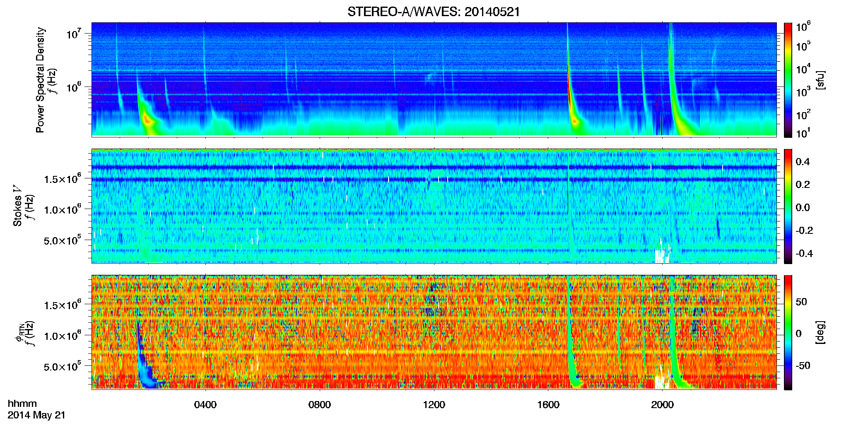This screenshot has width=868, height=447.
Task: Click the hhmm axis caption
Action: (22, 404)
